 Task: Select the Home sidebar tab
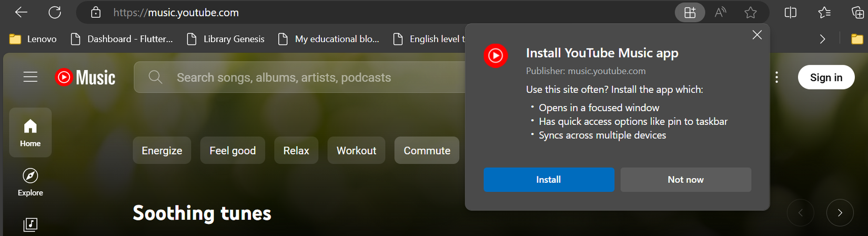(x=31, y=132)
